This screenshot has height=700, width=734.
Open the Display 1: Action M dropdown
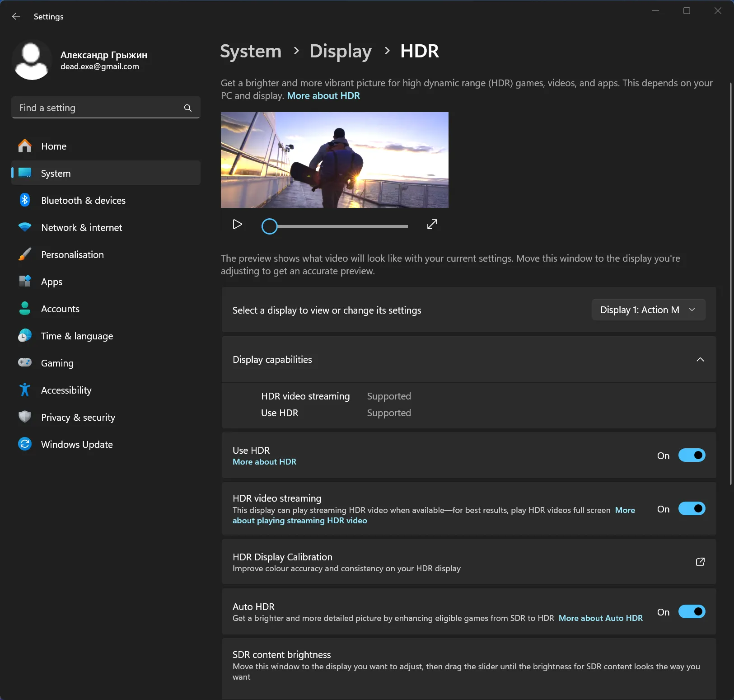[648, 310]
